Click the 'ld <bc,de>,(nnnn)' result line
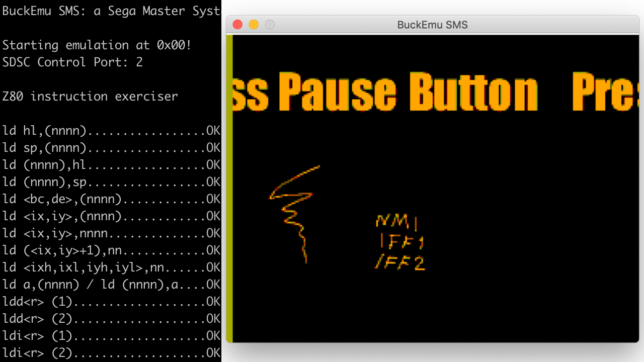This screenshot has height=362, width=644. click(111, 199)
